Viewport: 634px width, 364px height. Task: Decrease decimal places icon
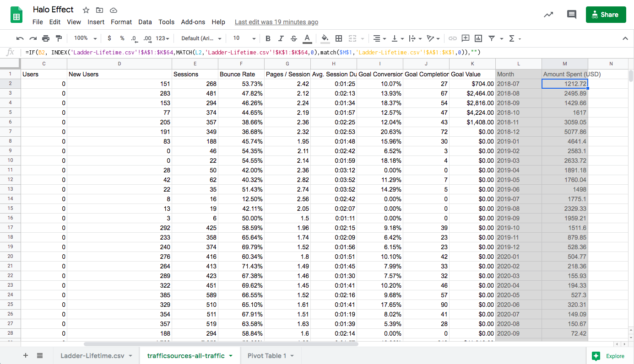point(134,38)
